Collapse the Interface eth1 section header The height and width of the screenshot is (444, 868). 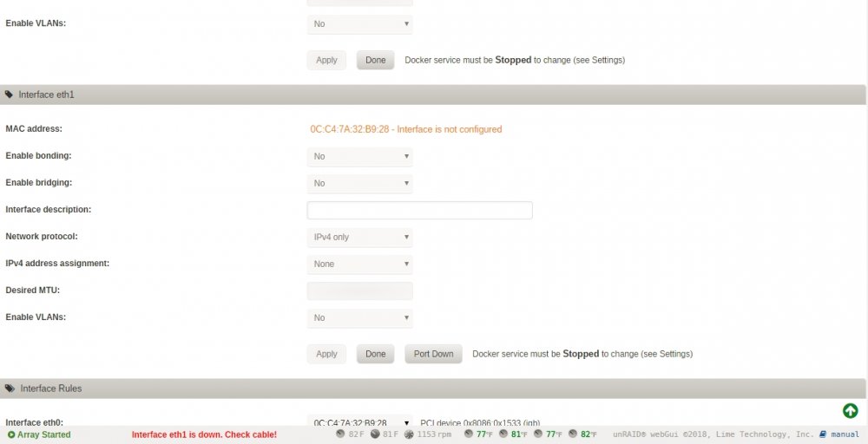point(433,95)
